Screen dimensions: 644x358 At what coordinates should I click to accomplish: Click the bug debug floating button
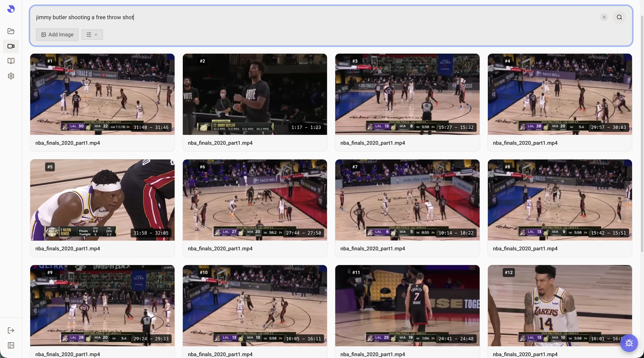[629, 343]
